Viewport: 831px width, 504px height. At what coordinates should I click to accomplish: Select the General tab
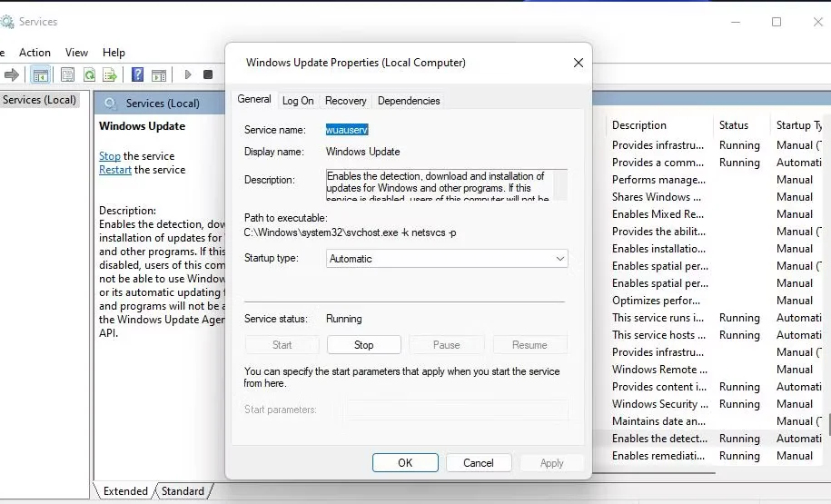click(254, 99)
